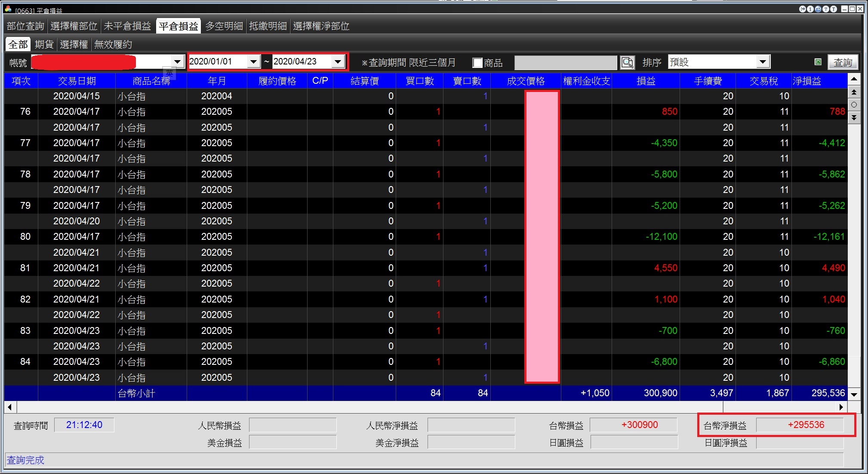
Task: Click the circled 1 icon in title bar
Action: [x=810, y=9]
